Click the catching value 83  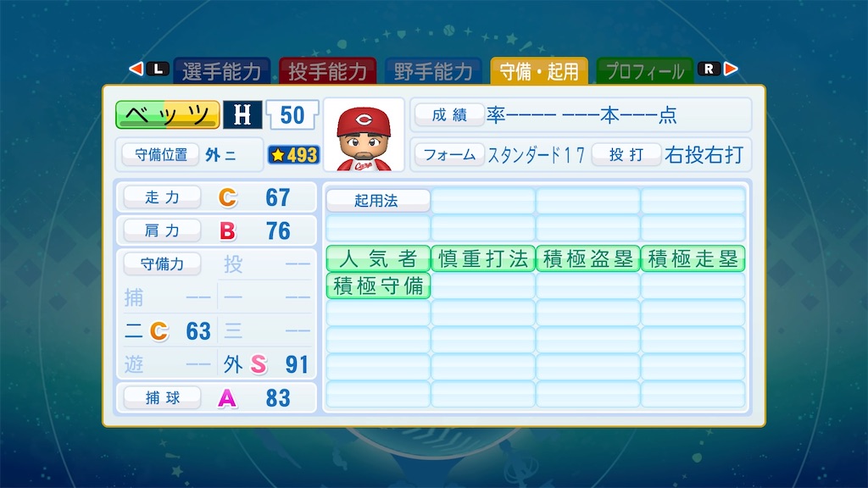pos(277,398)
